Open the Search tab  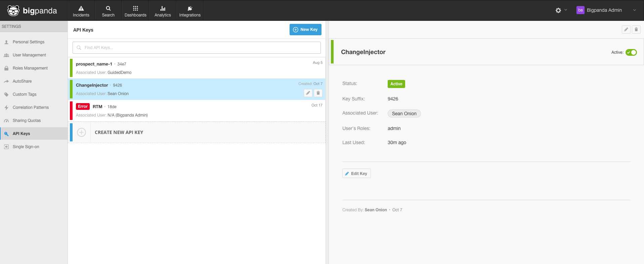(108, 11)
